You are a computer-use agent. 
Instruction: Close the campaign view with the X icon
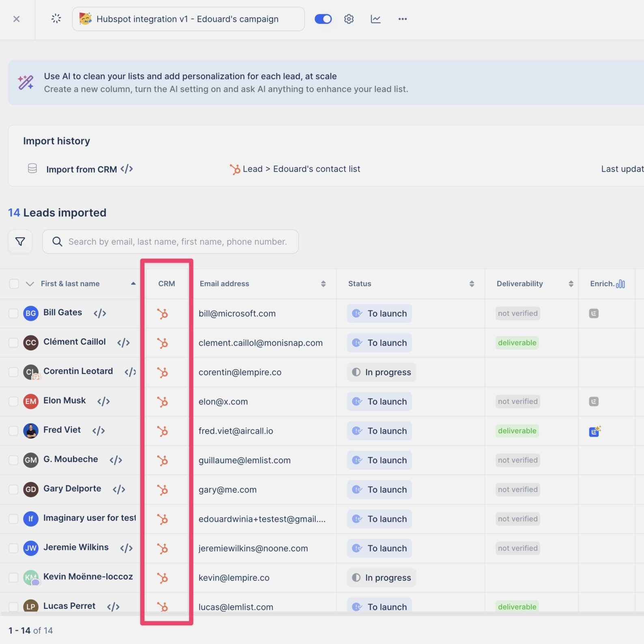[17, 19]
